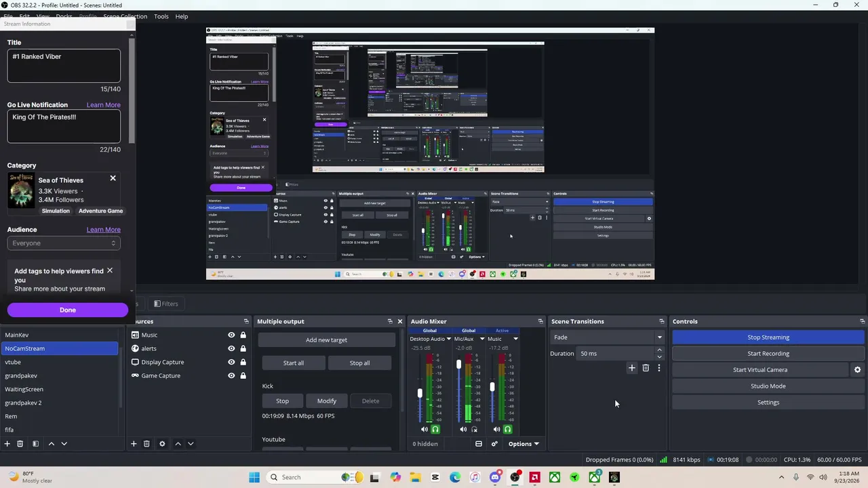Viewport: 868px width, 488px height.
Task: Move source down with Sources down arrow
Action: pyautogui.click(x=191, y=444)
